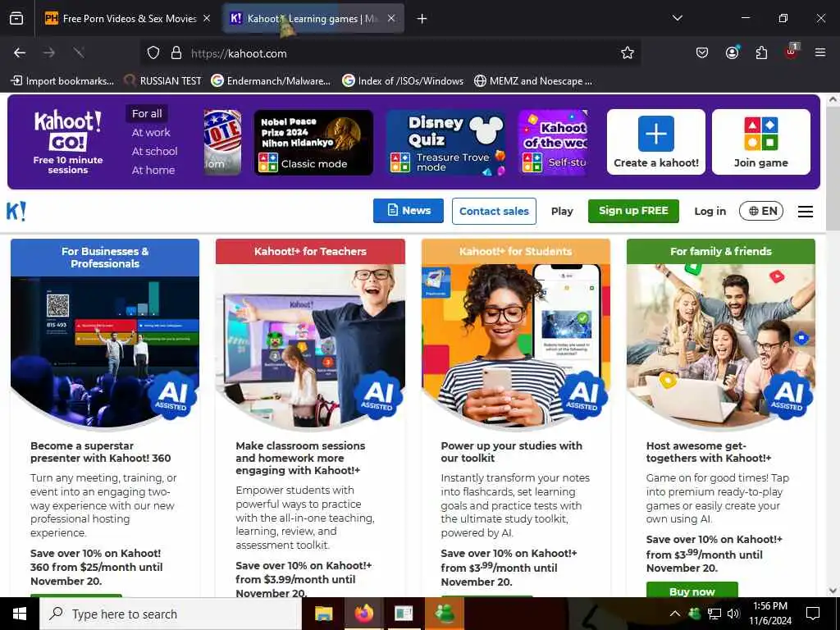This screenshot has height=630, width=840.
Task: Switch to the Kahoot tab
Action: (x=313, y=19)
